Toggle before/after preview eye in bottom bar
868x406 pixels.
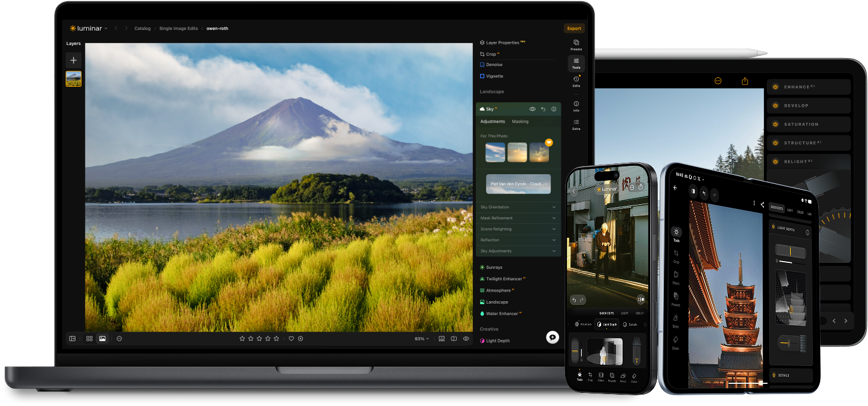(466, 338)
